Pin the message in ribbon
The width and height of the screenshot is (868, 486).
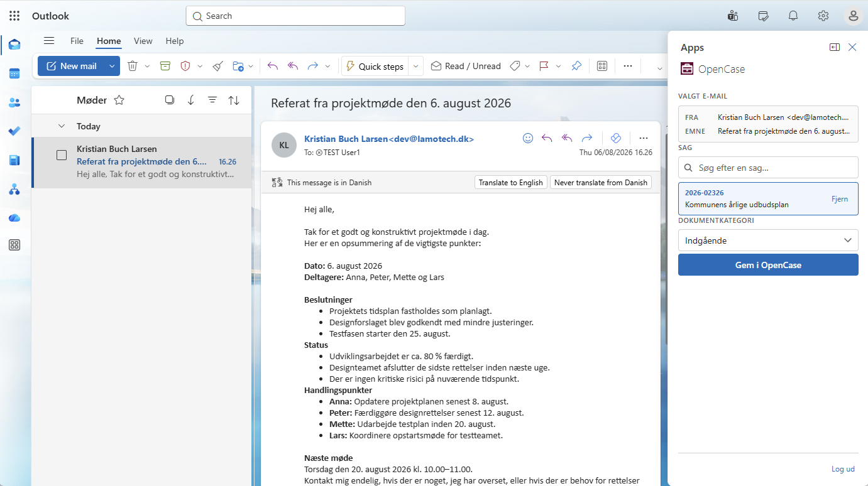point(576,66)
